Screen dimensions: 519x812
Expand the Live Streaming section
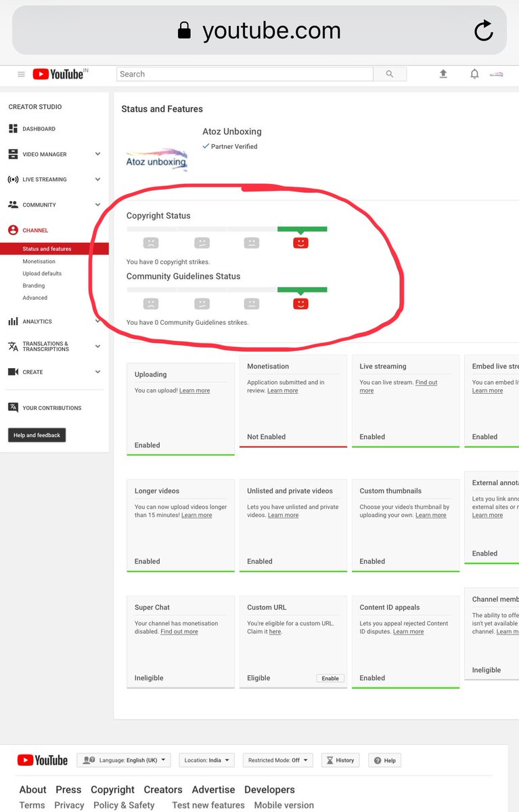click(x=97, y=179)
